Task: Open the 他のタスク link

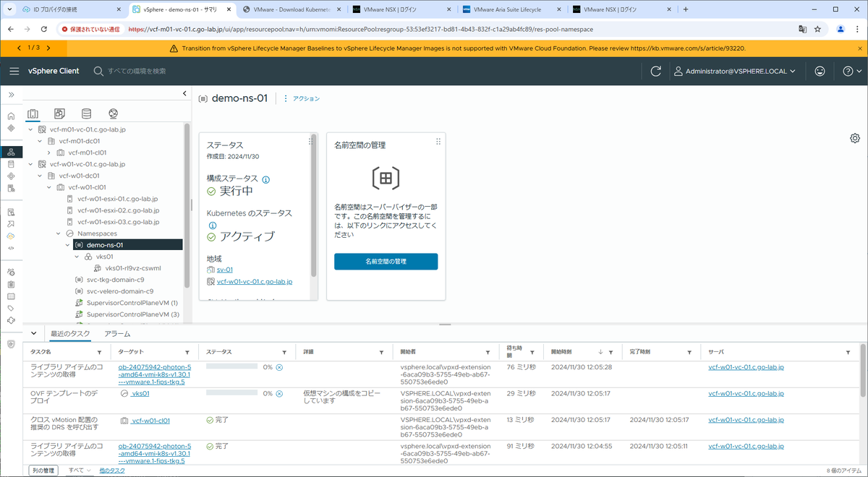Action: (112, 470)
